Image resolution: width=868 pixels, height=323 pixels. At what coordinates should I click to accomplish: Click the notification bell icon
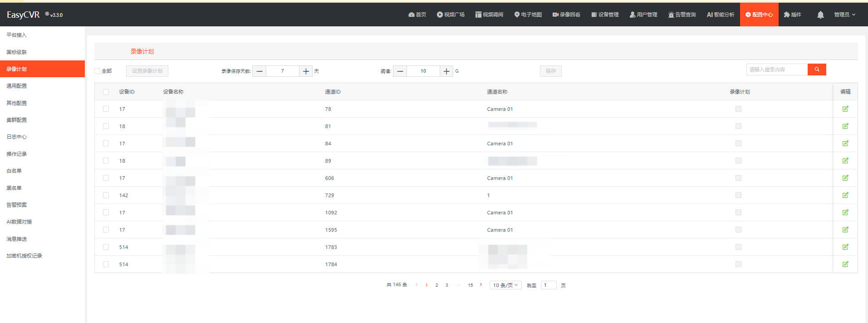[x=820, y=15]
